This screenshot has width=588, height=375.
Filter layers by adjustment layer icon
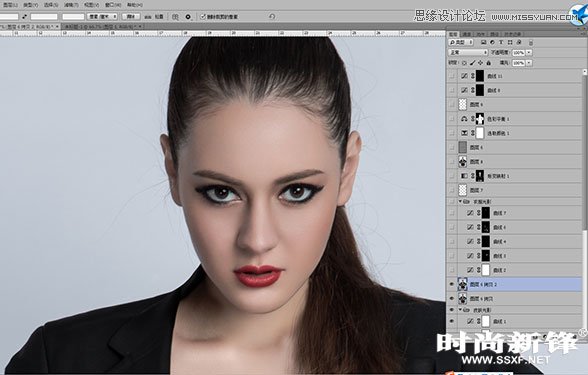[x=492, y=42]
